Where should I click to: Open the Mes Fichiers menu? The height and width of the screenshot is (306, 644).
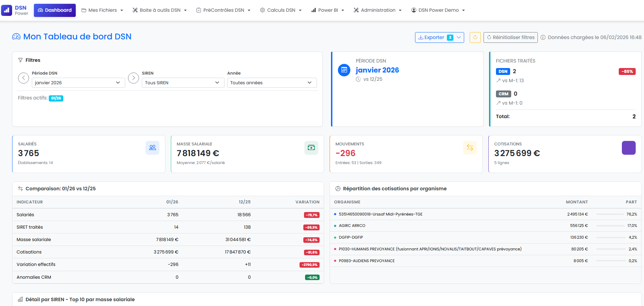point(102,10)
